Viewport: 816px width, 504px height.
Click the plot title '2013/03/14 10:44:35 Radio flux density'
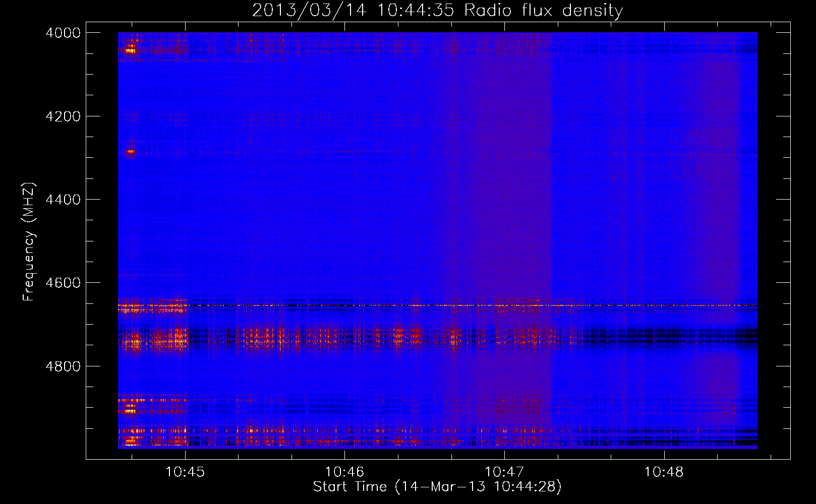pyautogui.click(x=437, y=10)
